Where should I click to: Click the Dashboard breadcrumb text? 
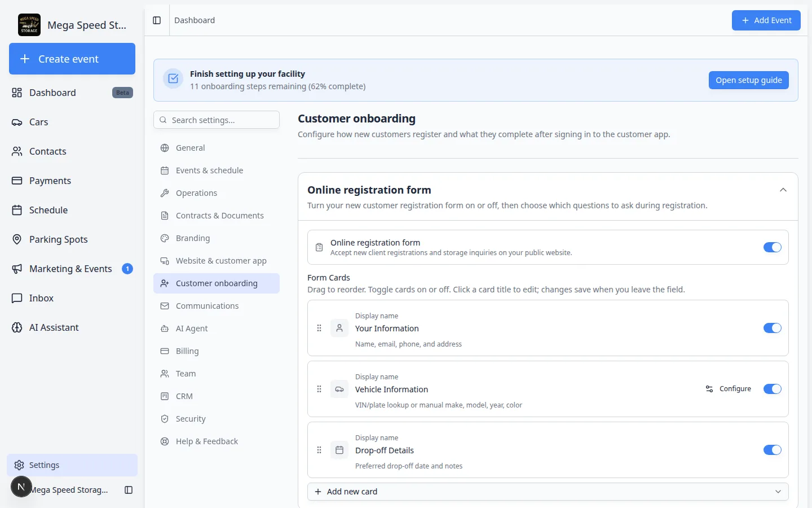(x=195, y=20)
